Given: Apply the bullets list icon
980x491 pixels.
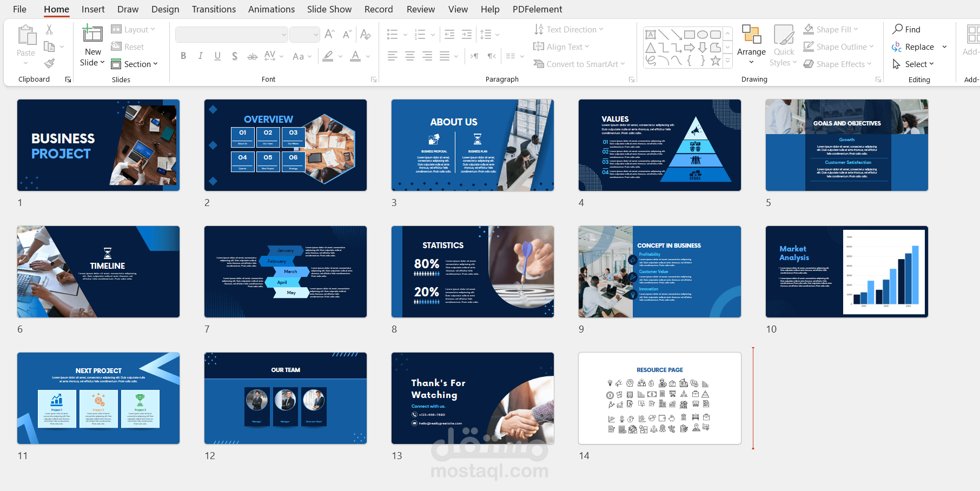Looking at the screenshot, I should 393,35.
